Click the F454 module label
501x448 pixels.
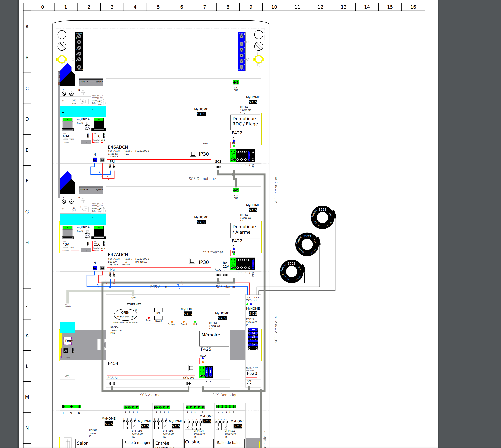(x=113, y=363)
